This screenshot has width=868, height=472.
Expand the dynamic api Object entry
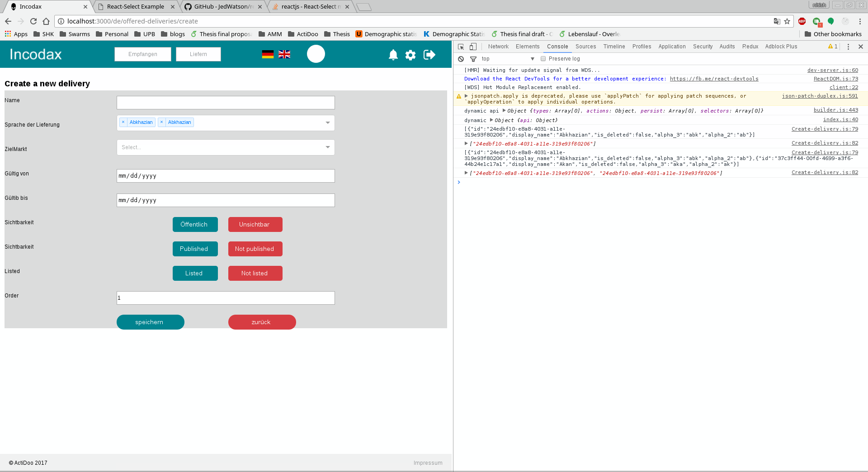pyautogui.click(x=504, y=110)
